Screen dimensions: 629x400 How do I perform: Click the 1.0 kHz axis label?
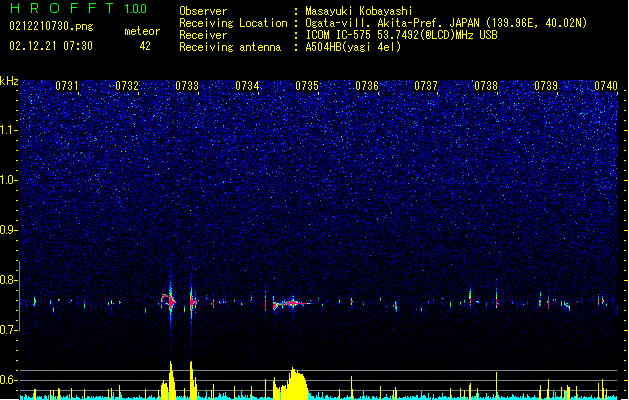tap(8, 180)
